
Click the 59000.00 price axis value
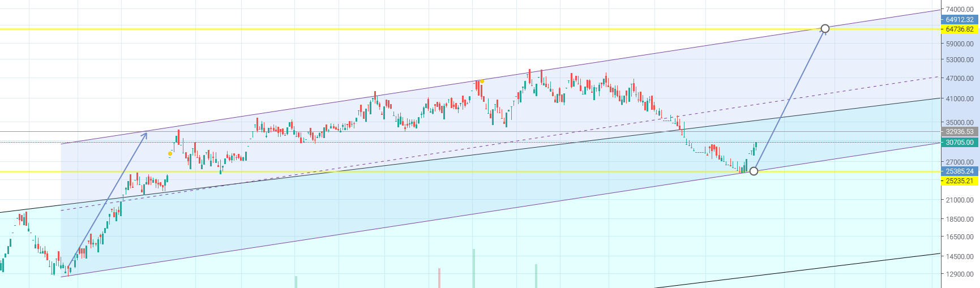pos(960,44)
